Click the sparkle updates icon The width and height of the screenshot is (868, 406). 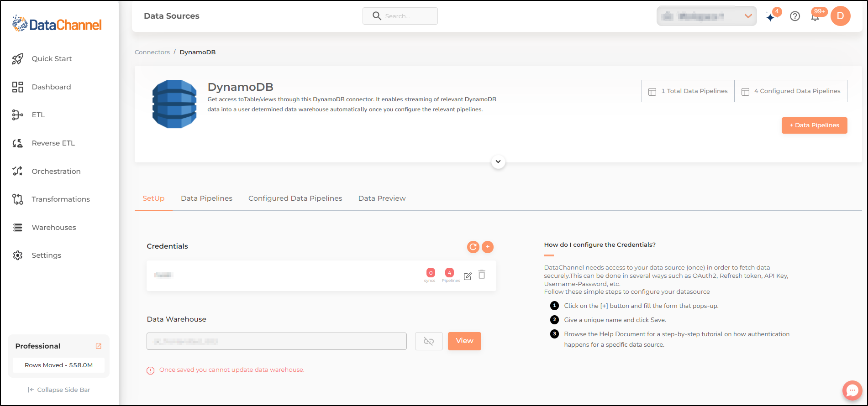771,17
